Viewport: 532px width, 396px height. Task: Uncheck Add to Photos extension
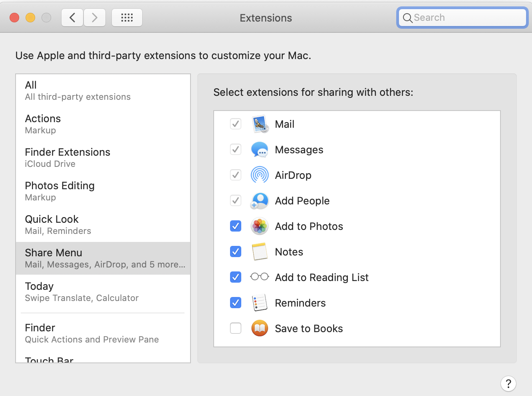coord(236,226)
